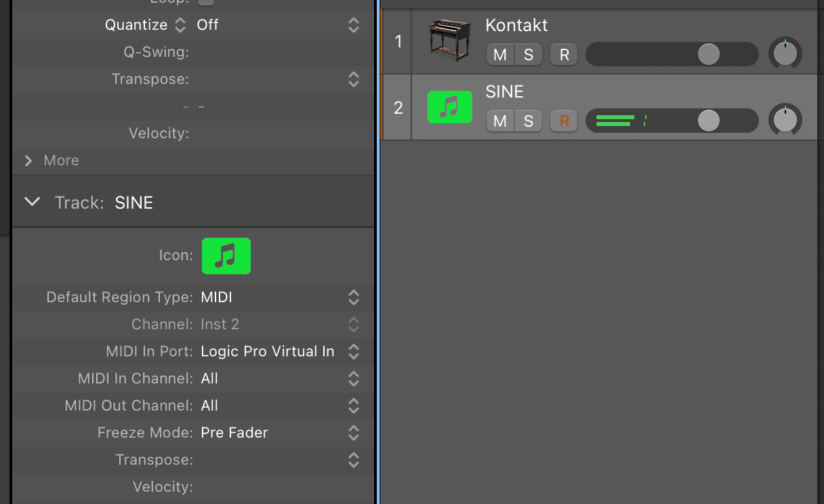The width and height of the screenshot is (824, 504).
Task: Record-enable the Kontakt track
Action: pos(564,55)
